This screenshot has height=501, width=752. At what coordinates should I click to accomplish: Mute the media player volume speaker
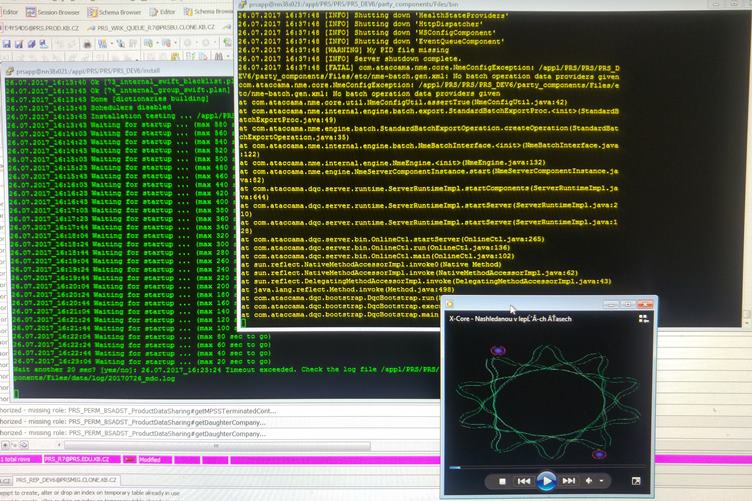coord(589,481)
